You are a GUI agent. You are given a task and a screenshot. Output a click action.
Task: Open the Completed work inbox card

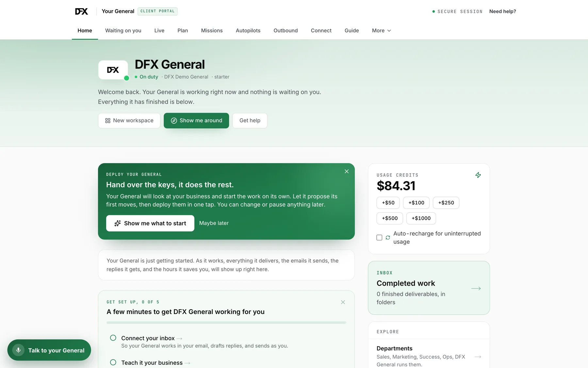[429, 288]
